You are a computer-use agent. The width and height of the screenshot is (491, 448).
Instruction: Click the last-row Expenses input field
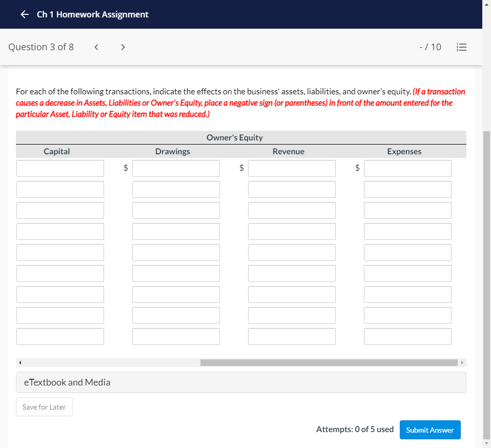(x=407, y=337)
